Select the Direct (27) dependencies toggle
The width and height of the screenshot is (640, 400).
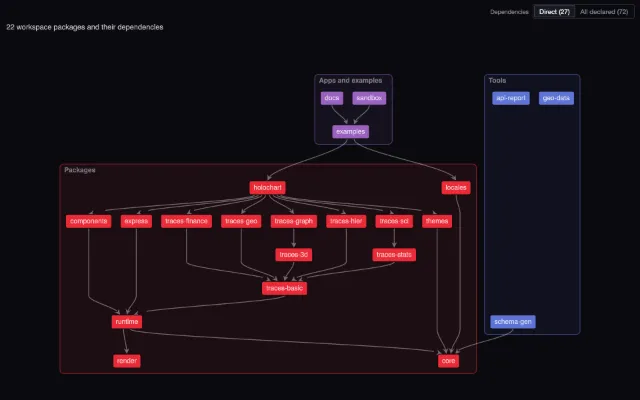coord(554,12)
